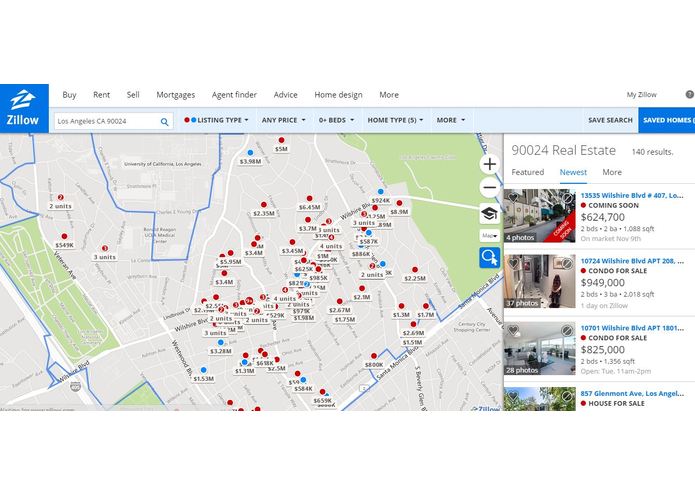Open the Sell menu
This screenshot has width=695, height=494.
[133, 95]
